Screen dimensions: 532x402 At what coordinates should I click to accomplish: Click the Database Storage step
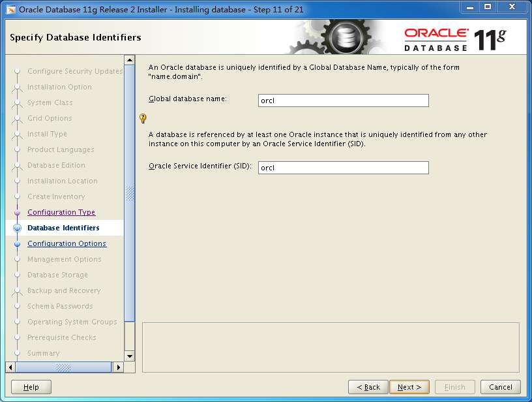[x=57, y=275]
